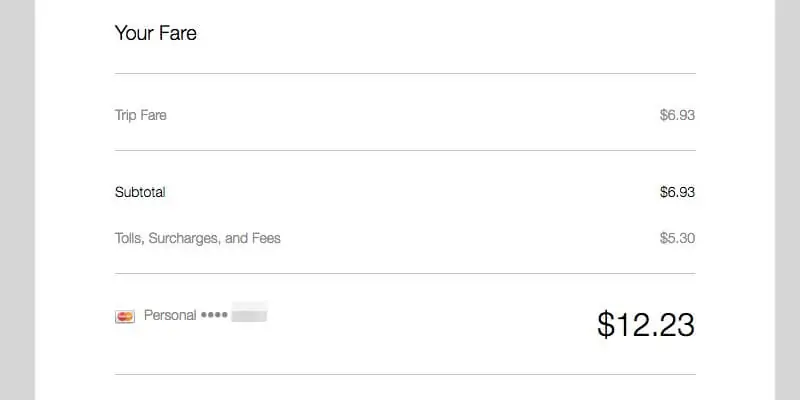Click the Mastercard payment card icon
This screenshot has height=400, width=800.
[x=125, y=317]
